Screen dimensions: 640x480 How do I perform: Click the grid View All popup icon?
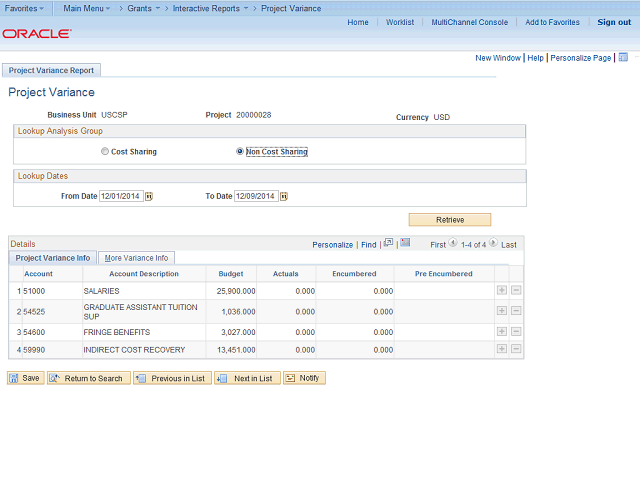tap(389, 243)
